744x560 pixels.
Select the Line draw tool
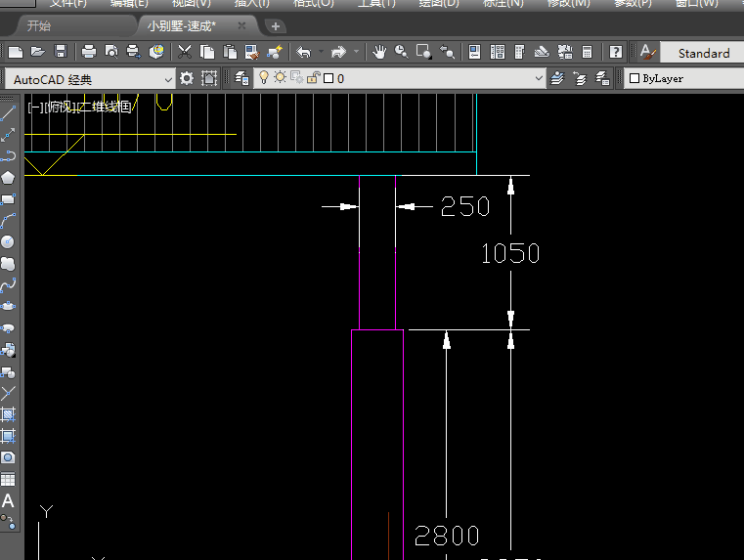pyautogui.click(x=8, y=113)
